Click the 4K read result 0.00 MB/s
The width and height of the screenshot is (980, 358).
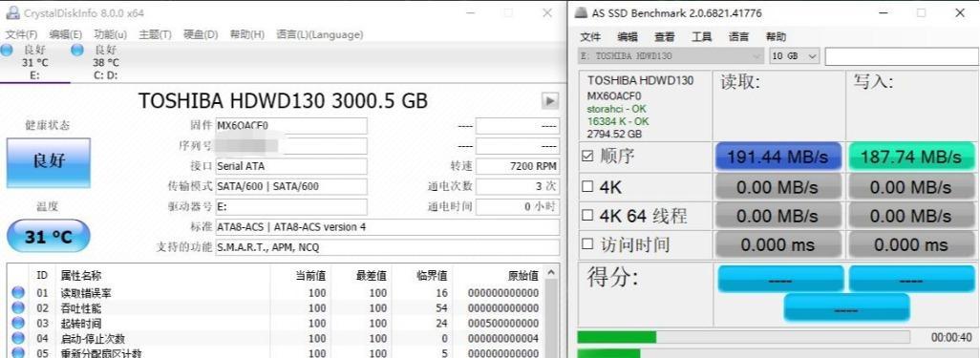[x=778, y=187]
